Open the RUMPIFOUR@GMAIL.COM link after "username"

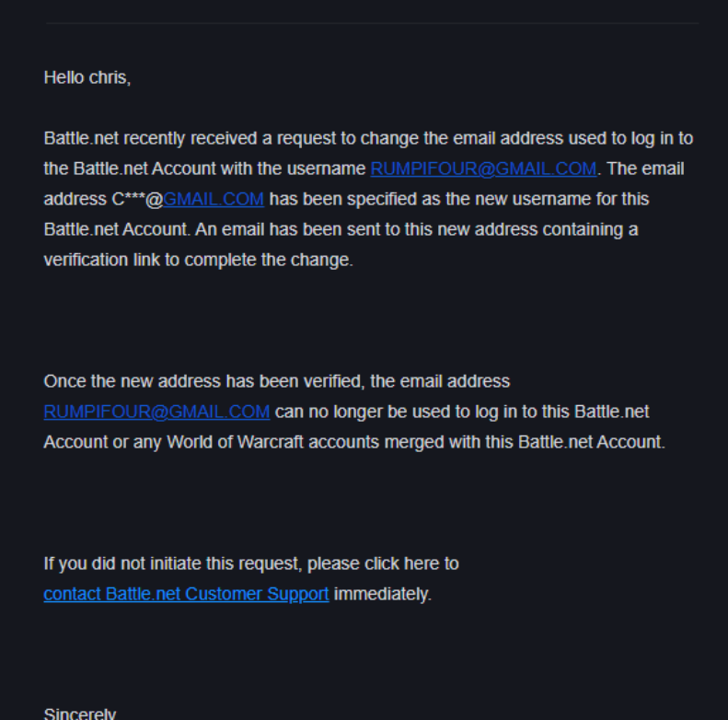[483, 168]
